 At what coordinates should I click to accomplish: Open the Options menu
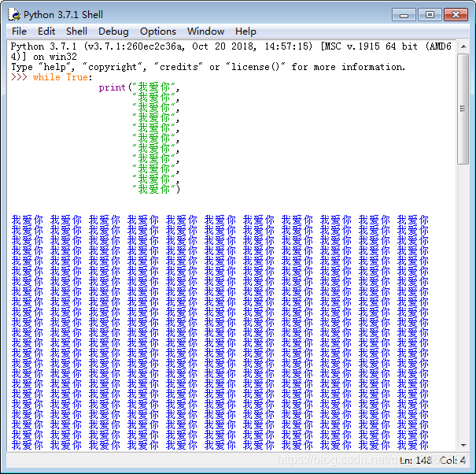click(158, 31)
